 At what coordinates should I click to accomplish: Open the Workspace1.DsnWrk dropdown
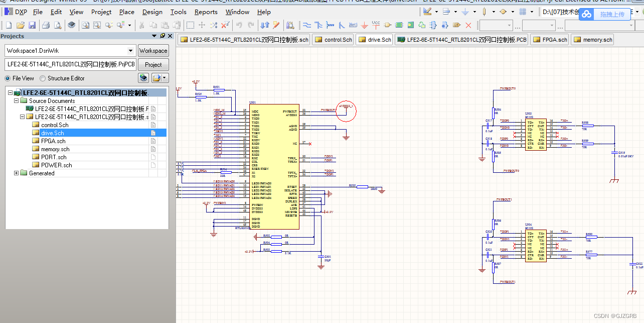[x=131, y=50]
